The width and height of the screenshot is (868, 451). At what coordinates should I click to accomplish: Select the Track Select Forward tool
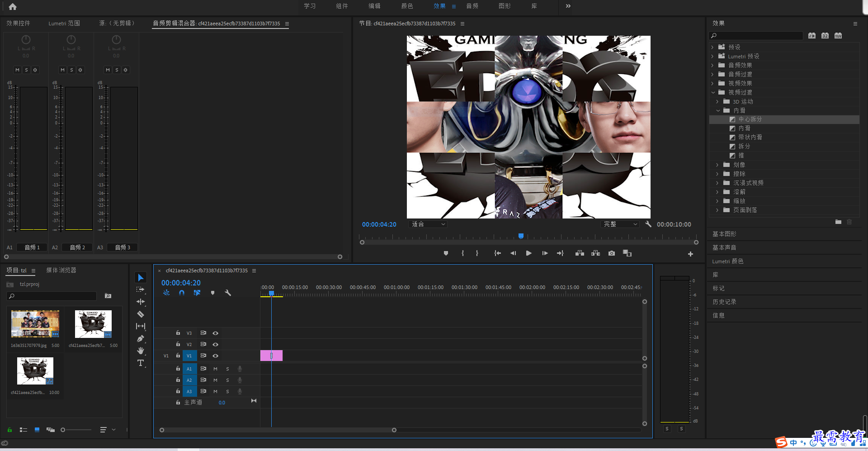[x=141, y=290]
